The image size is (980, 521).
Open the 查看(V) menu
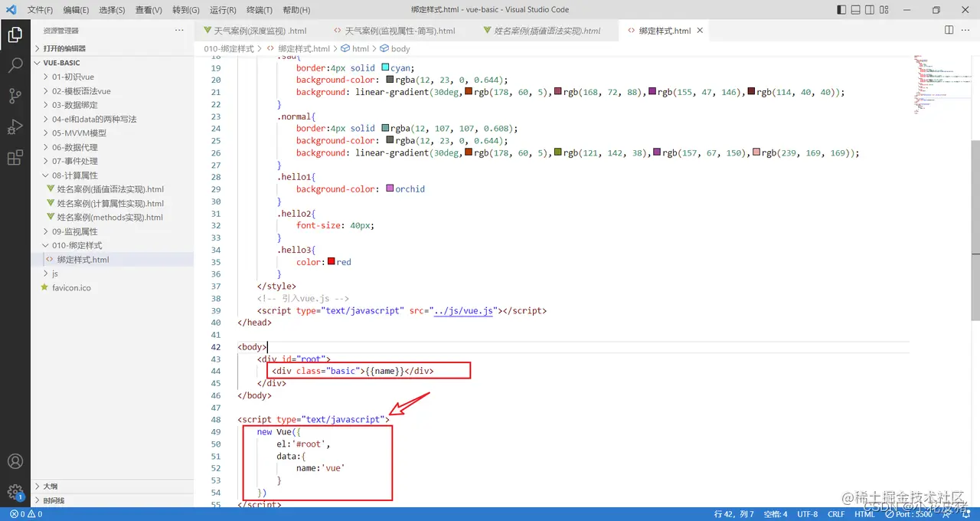coord(149,10)
